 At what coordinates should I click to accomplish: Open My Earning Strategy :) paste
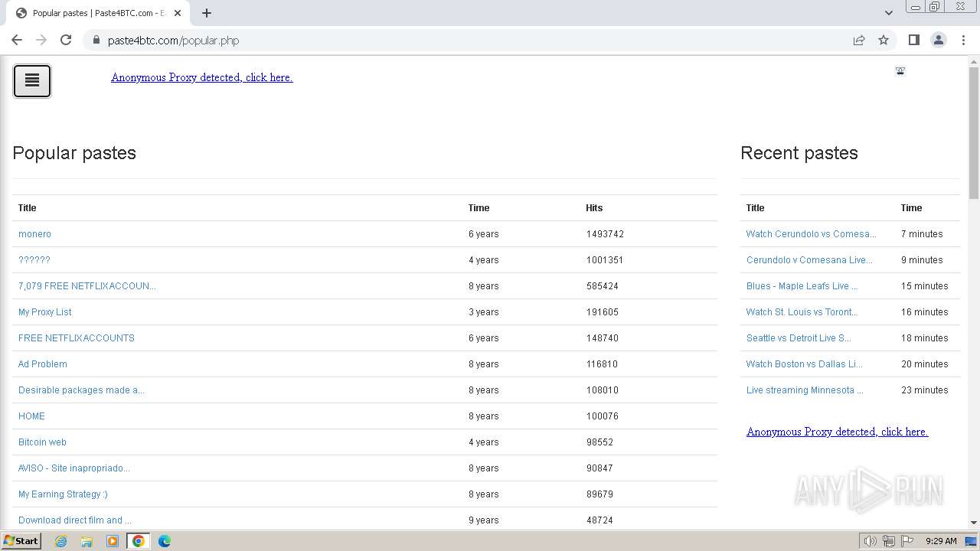(x=63, y=494)
